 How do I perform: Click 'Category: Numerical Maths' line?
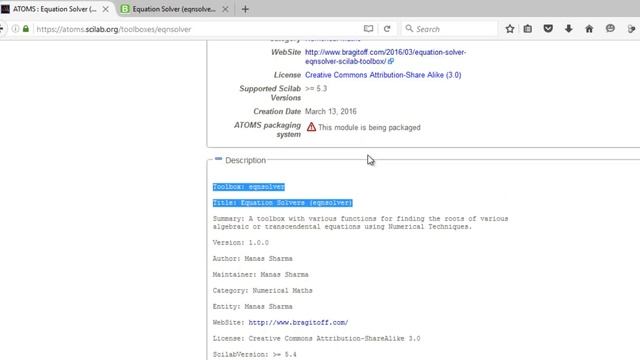click(x=262, y=291)
